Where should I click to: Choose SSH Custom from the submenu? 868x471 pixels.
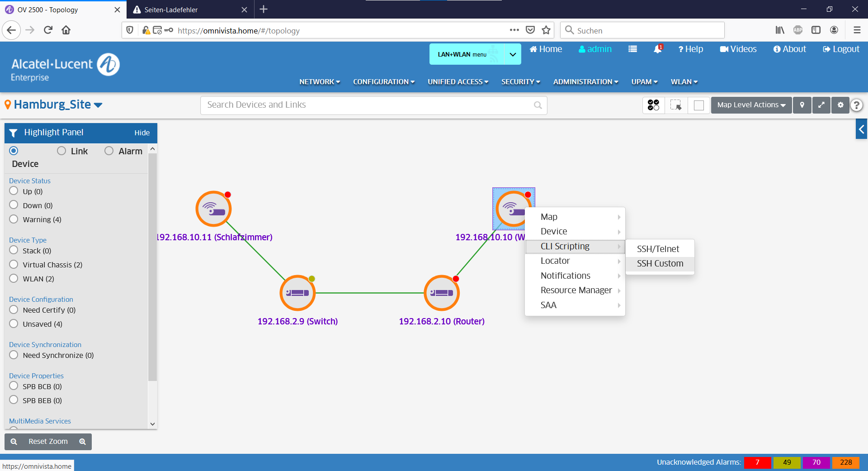(x=660, y=264)
